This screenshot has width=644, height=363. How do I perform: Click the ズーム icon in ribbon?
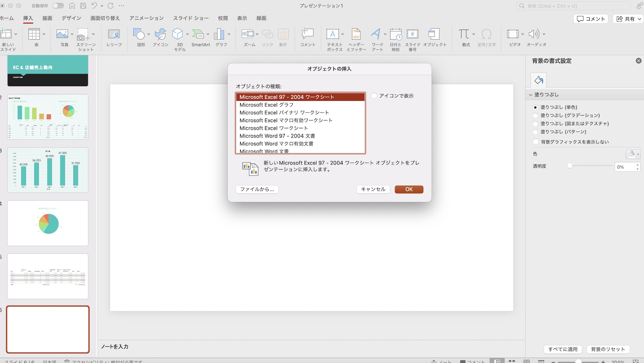248,34
